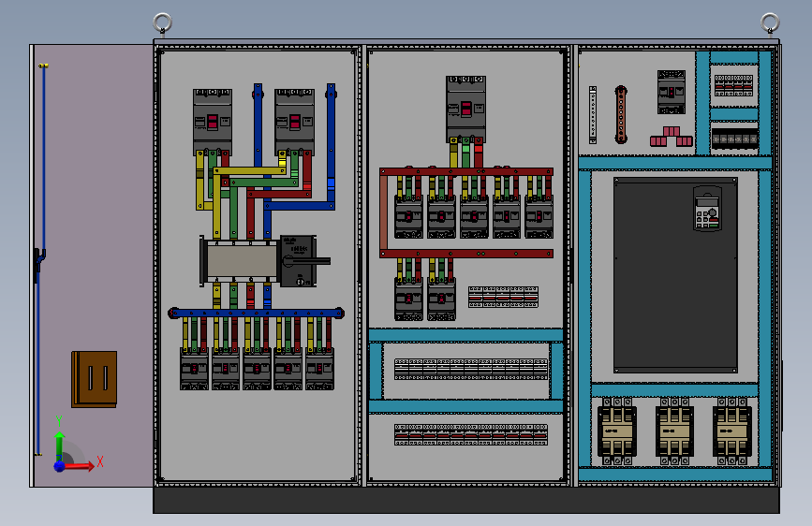
Task: Select the upper-left molded case breaker in left panel
Action: 213,122
